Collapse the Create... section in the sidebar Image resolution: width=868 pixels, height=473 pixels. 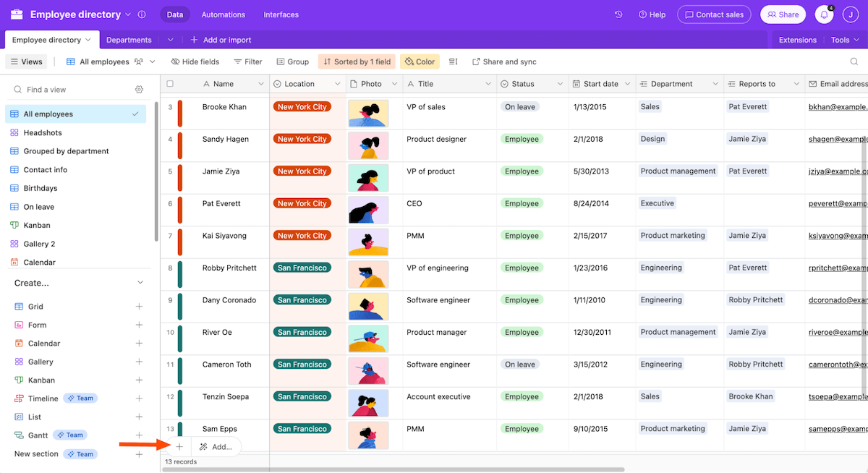140,282
